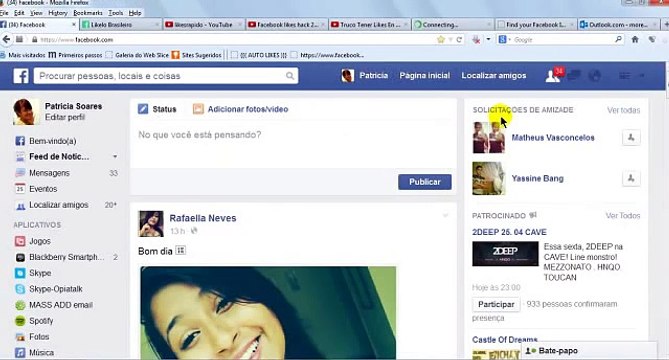
Task: Open options chevron on Rafaella Neves post
Action: click(x=445, y=215)
